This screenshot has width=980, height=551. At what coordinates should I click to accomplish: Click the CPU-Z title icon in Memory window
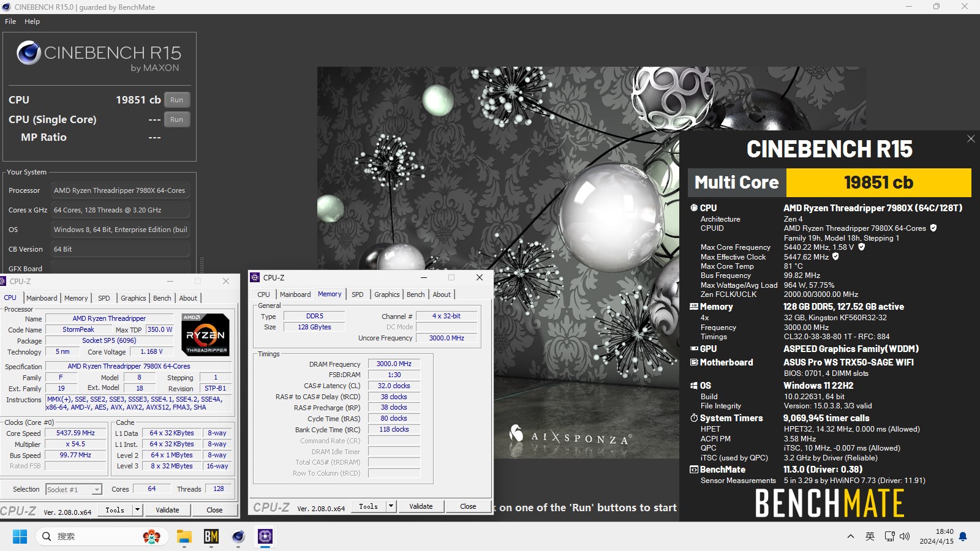[255, 277]
